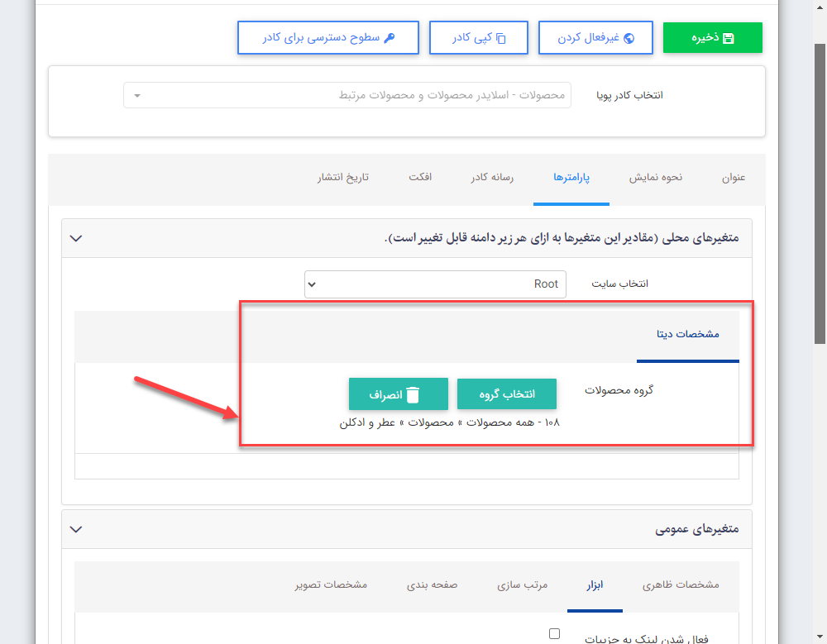
Task: Switch to the رسانه کادر tab
Action: coord(492,176)
